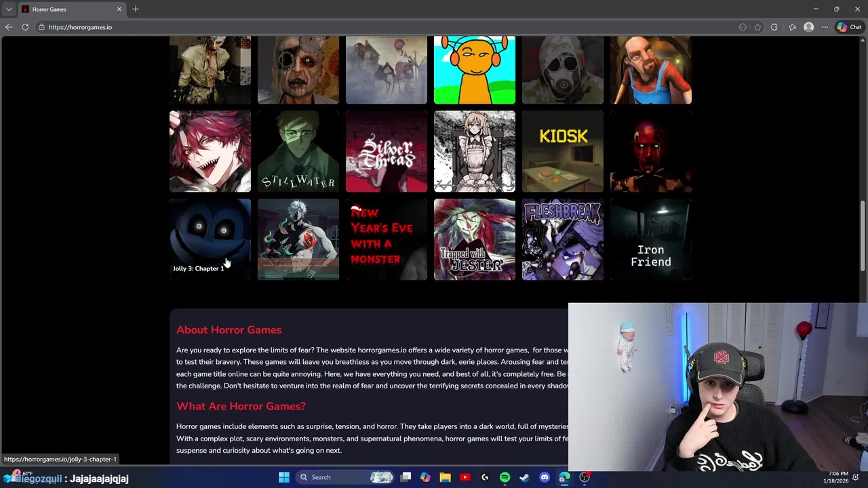Open Discord from the taskbar

[545, 477]
